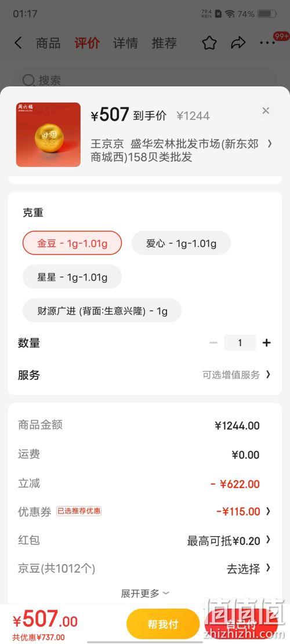
Task: Open product thumbnail image
Action: coord(49,134)
